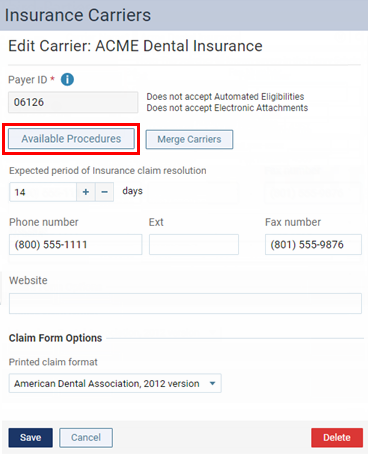Open the Printed claim format dropdown

click(115, 383)
